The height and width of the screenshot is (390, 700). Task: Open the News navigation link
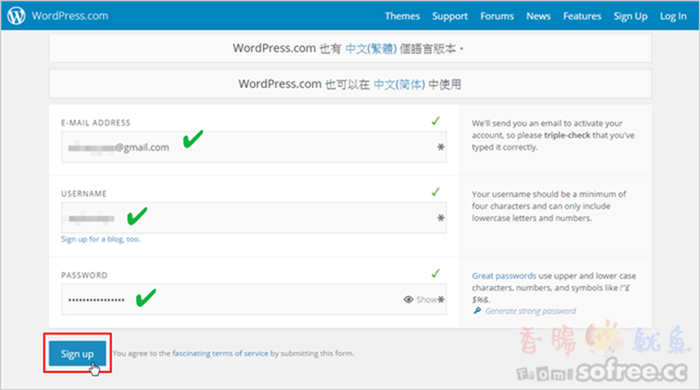[x=538, y=16]
